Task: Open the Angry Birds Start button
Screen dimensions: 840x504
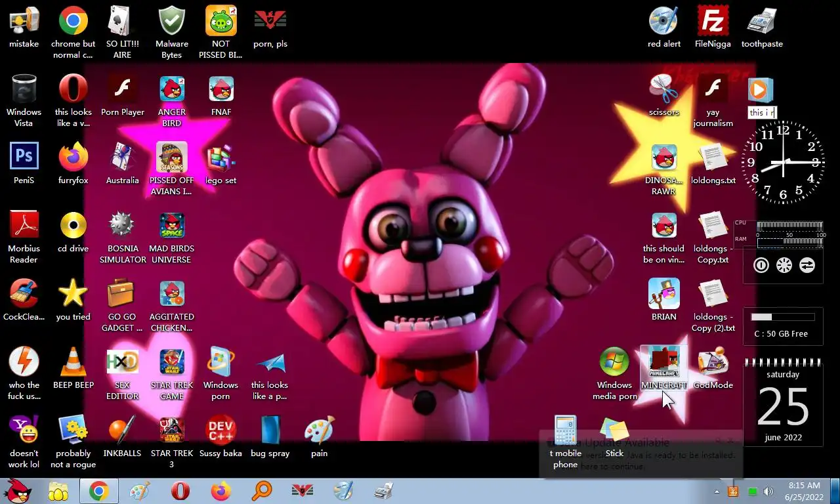Action: click(x=18, y=491)
